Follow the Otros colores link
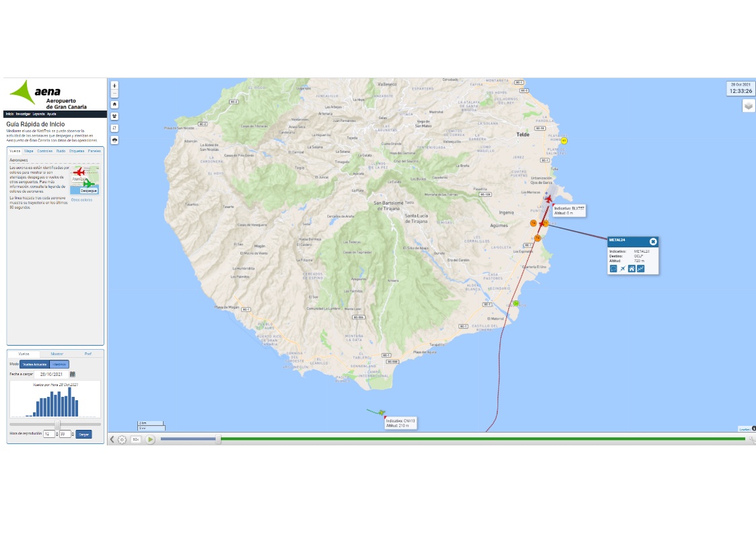This screenshot has height=535, width=756. click(x=81, y=199)
